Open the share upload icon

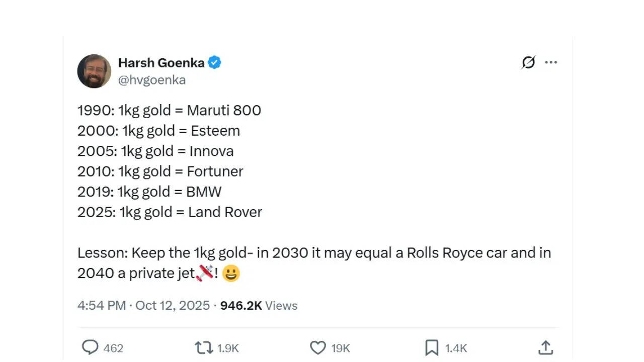[x=546, y=347]
